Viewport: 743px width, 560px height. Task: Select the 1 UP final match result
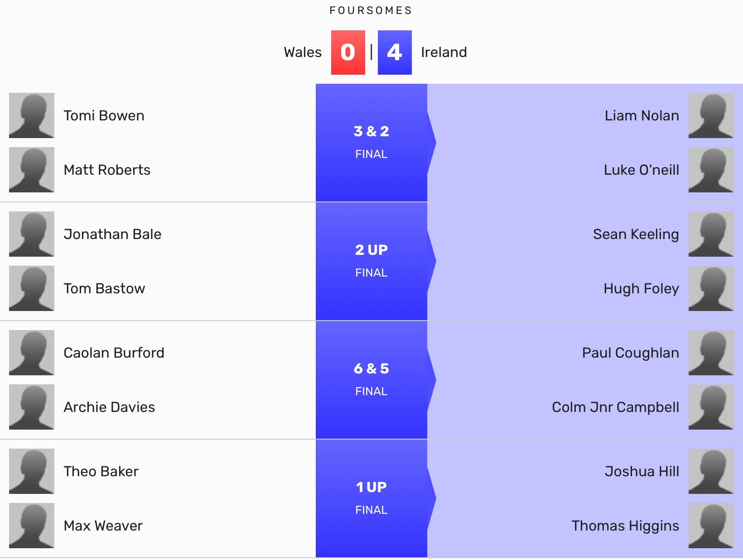371,498
